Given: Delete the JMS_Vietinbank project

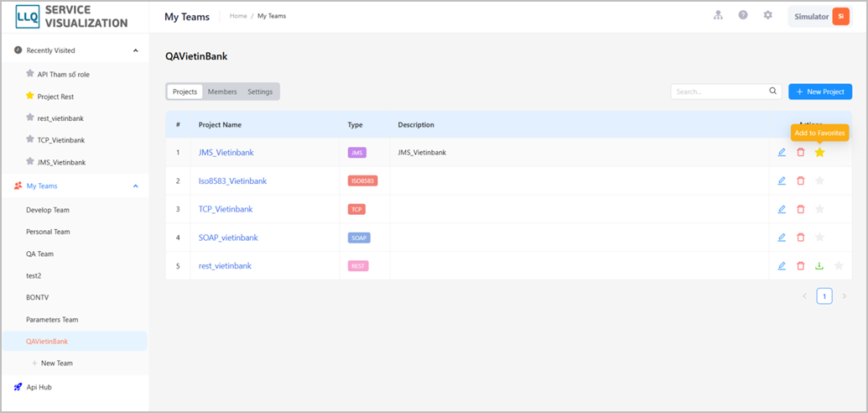Looking at the screenshot, I should [x=800, y=153].
